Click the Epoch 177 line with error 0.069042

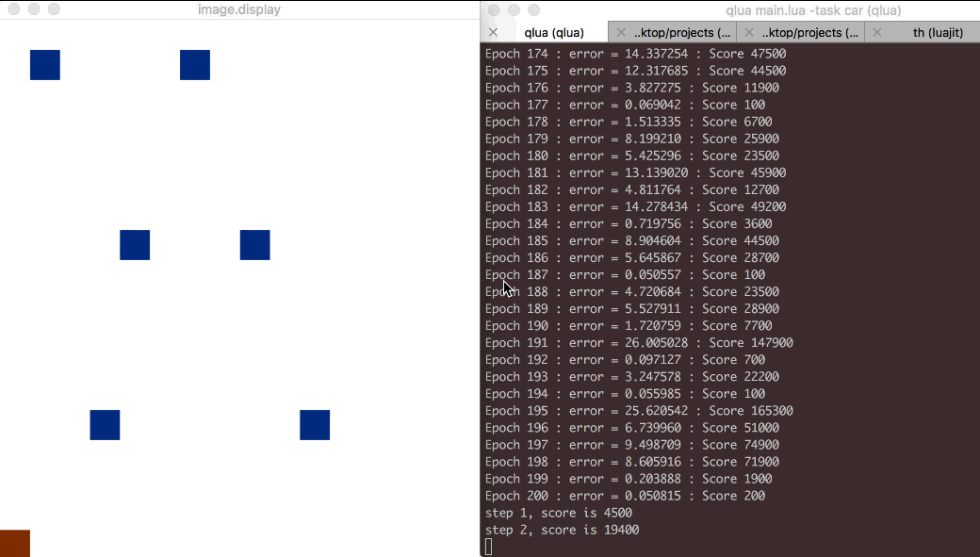pos(625,105)
